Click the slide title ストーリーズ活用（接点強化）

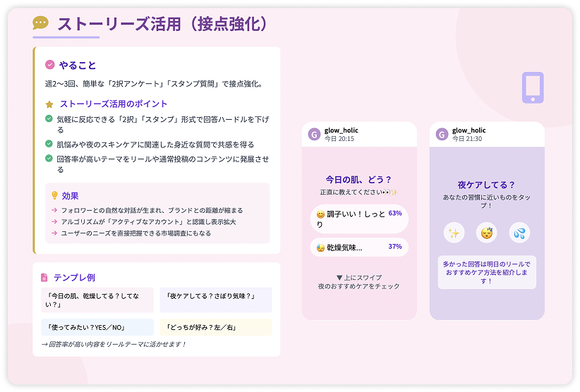click(x=162, y=24)
